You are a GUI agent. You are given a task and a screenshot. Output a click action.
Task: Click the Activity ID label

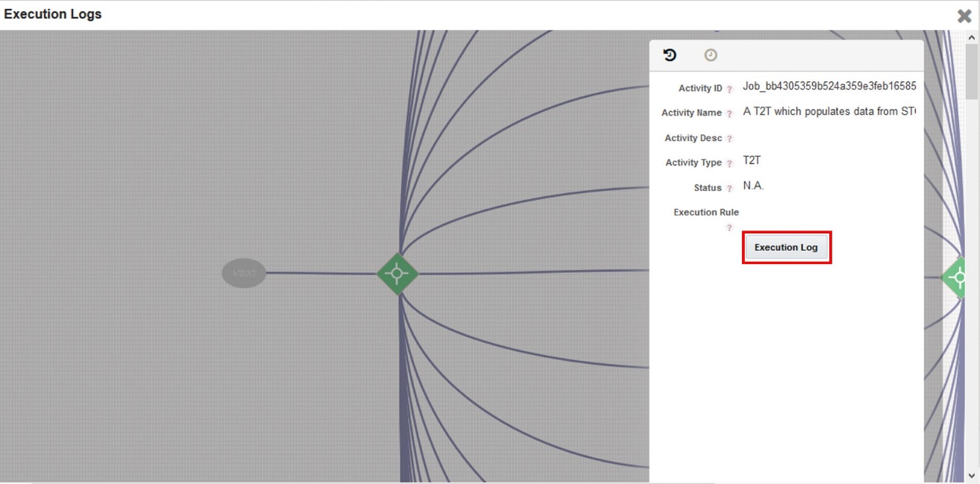tap(700, 88)
